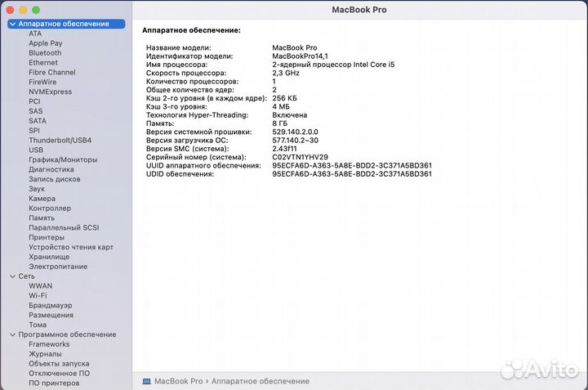Image resolution: width=588 pixels, height=390 pixels.
Task: Click the OS loader version 577.140.2~30
Action: click(x=295, y=141)
